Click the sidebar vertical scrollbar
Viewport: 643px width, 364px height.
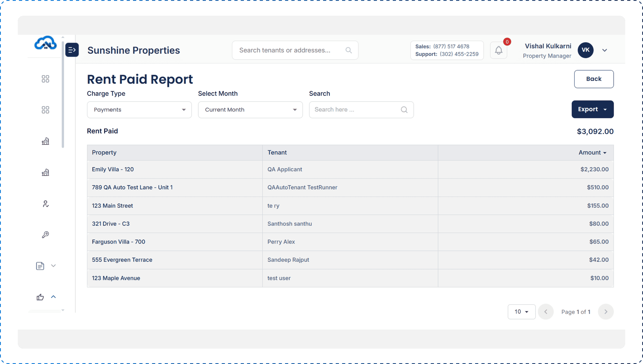63,95
